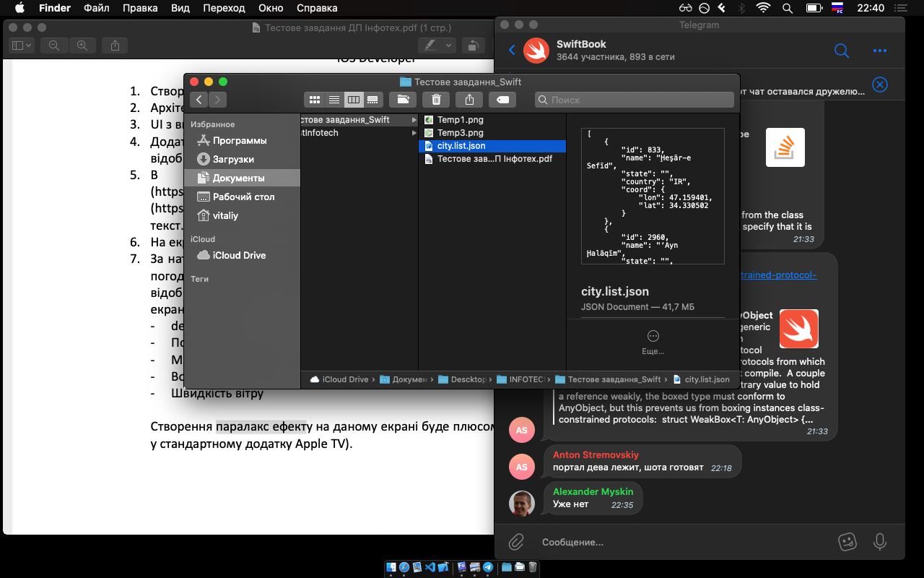The image size is (924, 578).
Task: Click iCloud Drive in Finder path bar
Action: tap(339, 379)
